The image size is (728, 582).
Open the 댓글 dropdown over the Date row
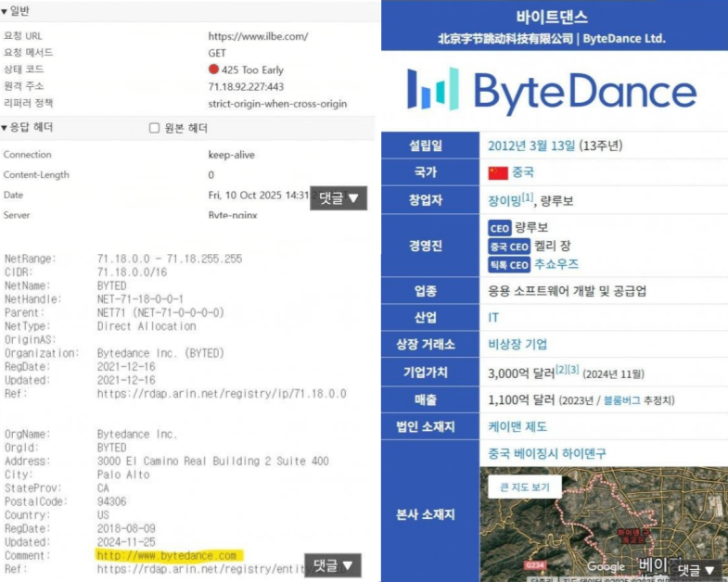click(338, 198)
